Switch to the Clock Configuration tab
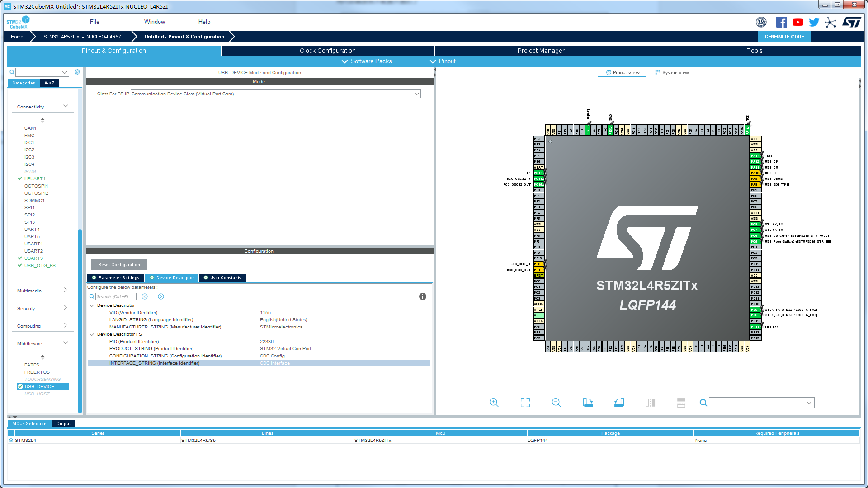Image resolution: width=868 pixels, height=488 pixels. [x=327, y=51]
